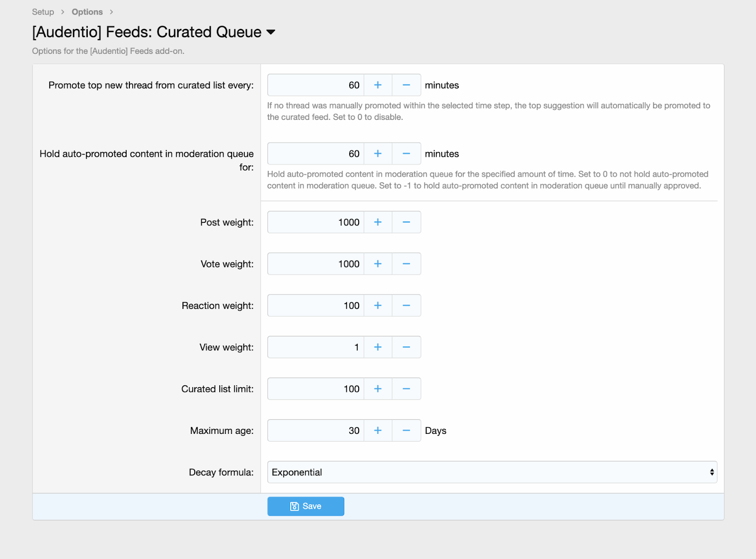This screenshot has width=756, height=559.
Task: Focus the Vote weight input field
Action: click(x=316, y=264)
